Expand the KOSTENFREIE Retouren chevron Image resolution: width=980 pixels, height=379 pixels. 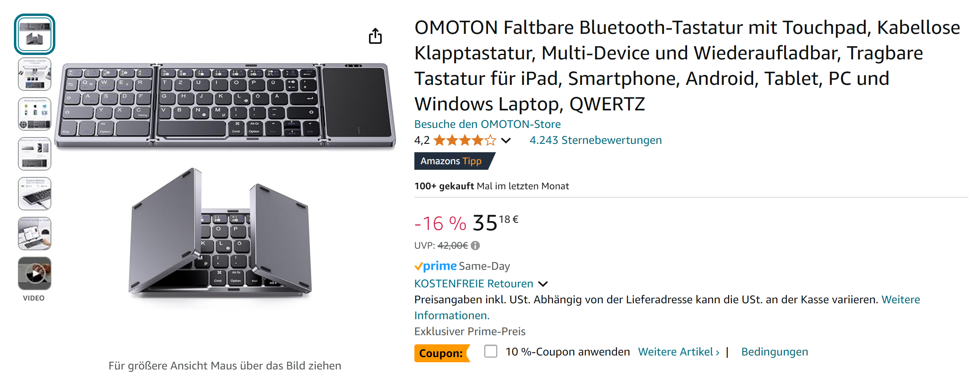[543, 284]
